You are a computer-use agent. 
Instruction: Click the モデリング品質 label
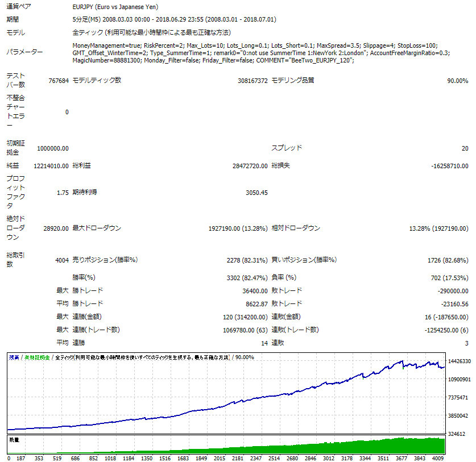coord(293,80)
